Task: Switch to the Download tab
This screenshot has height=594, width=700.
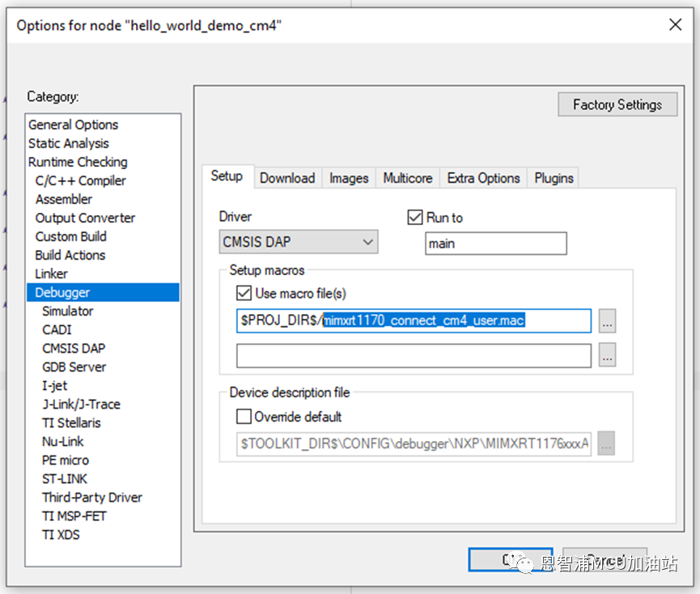Action: [x=287, y=178]
